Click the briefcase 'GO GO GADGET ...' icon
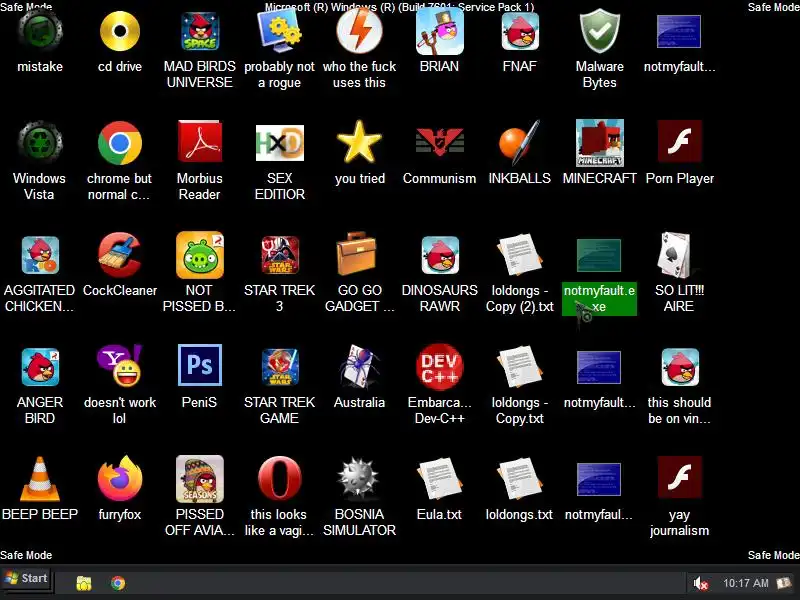 pyautogui.click(x=357, y=254)
